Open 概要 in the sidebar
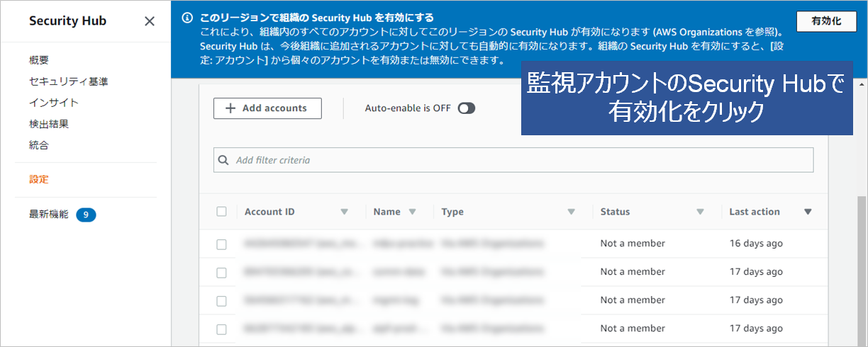Screen dimensions: 868x347 tap(39, 60)
